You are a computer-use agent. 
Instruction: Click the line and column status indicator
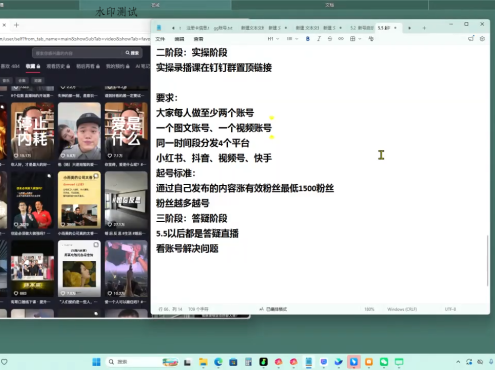tap(170, 309)
